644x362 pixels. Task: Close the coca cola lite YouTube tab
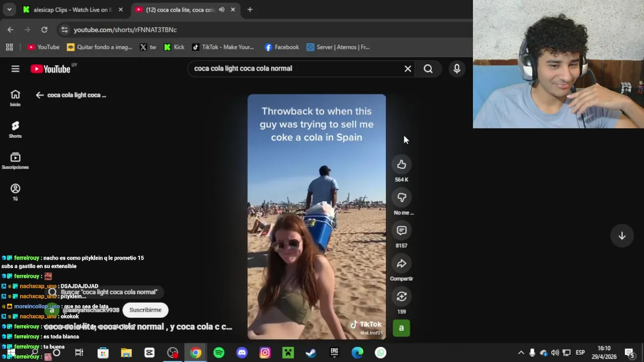tap(233, 10)
